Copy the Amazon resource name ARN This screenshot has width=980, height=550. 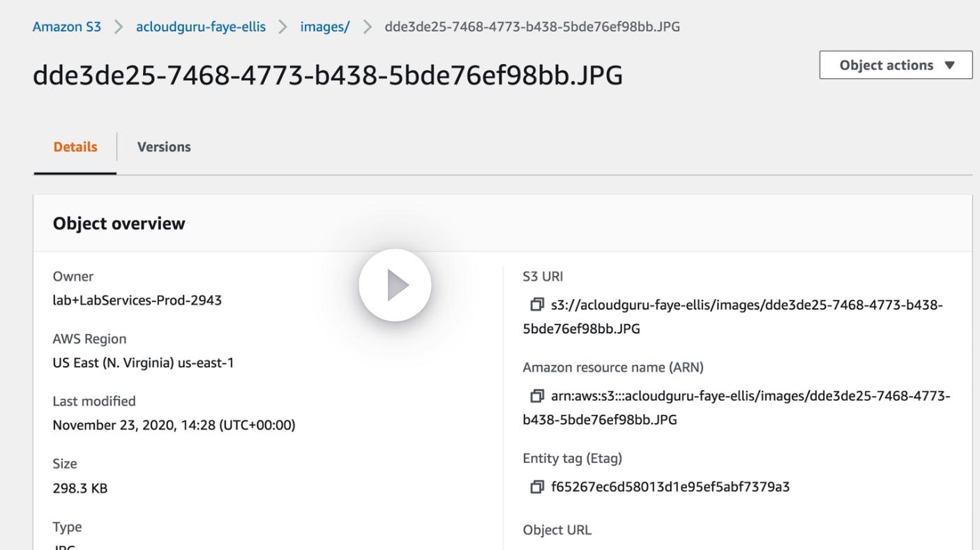click(x=536, y=396)
